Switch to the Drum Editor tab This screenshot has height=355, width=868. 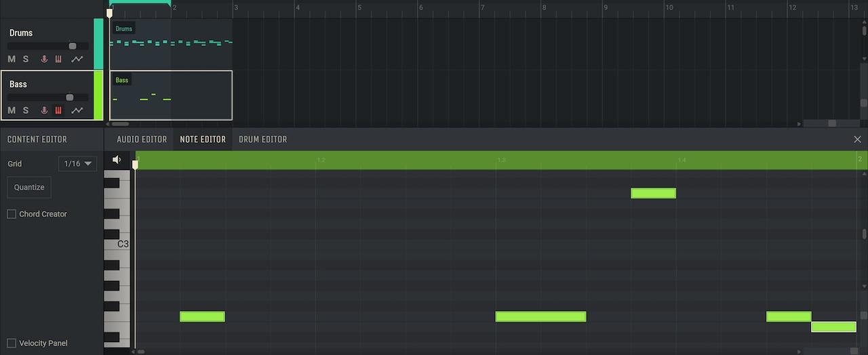point(262,140)
